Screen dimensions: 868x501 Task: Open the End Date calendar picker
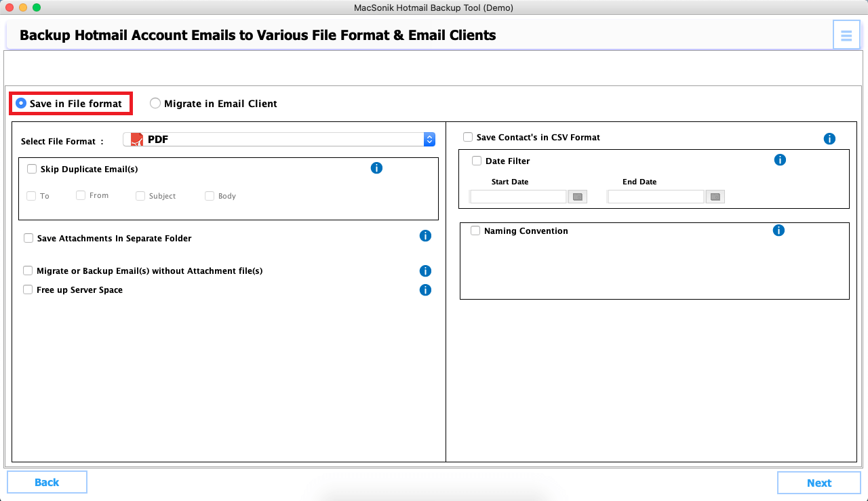point(715,197)
